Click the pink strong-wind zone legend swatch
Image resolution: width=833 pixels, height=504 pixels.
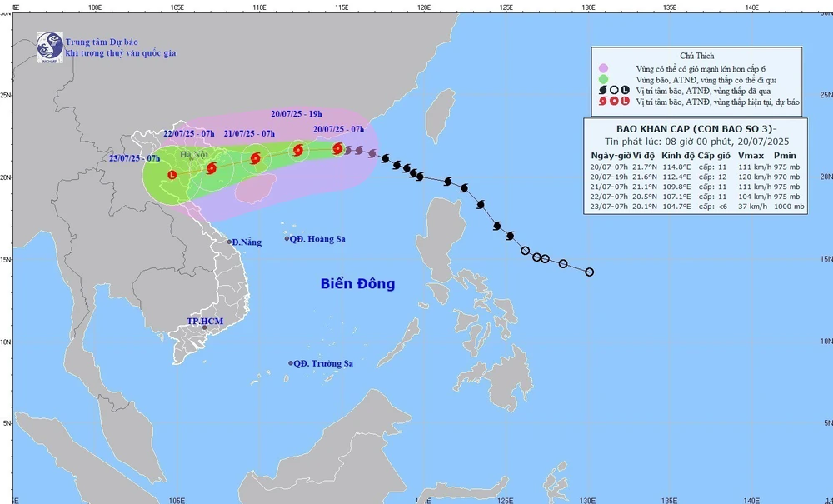point(603,68)
